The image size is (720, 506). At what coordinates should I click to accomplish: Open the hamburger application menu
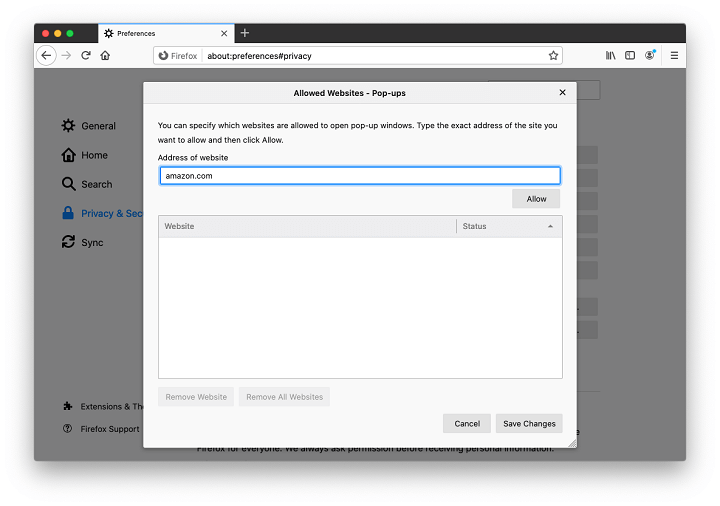(x=674, y=56)
